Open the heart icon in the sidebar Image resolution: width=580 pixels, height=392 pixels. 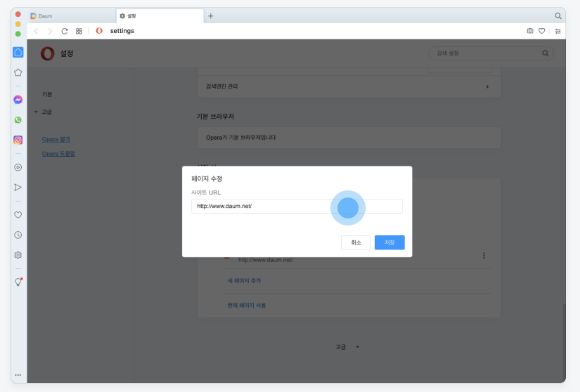pyautogui.click(x=18, y=215)
